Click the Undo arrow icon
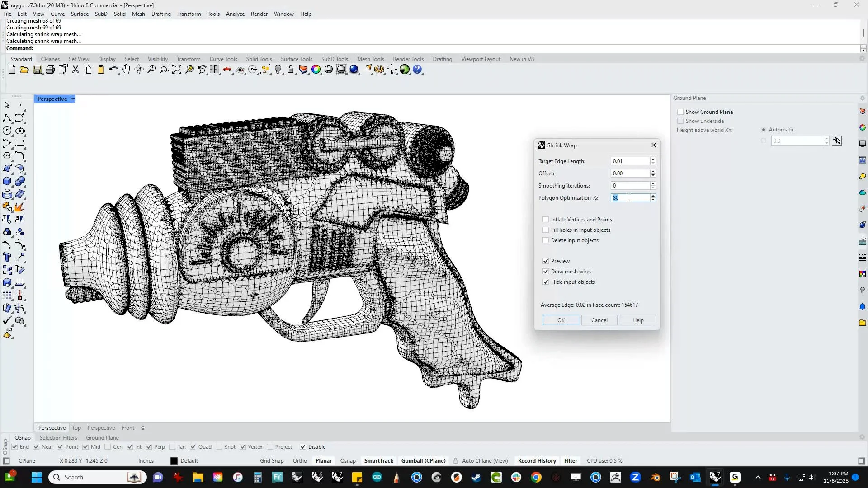The image size is (868, 488). point(113,70)
